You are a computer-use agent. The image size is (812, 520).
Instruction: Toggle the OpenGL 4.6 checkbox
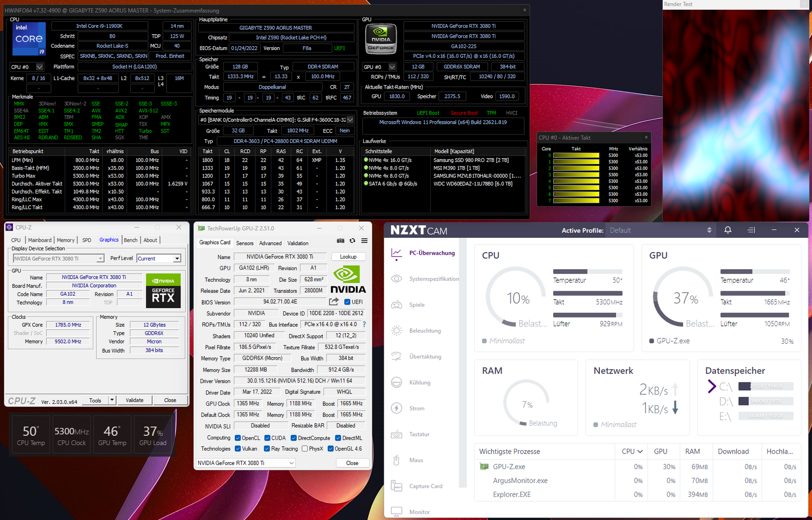pos(330,449)
